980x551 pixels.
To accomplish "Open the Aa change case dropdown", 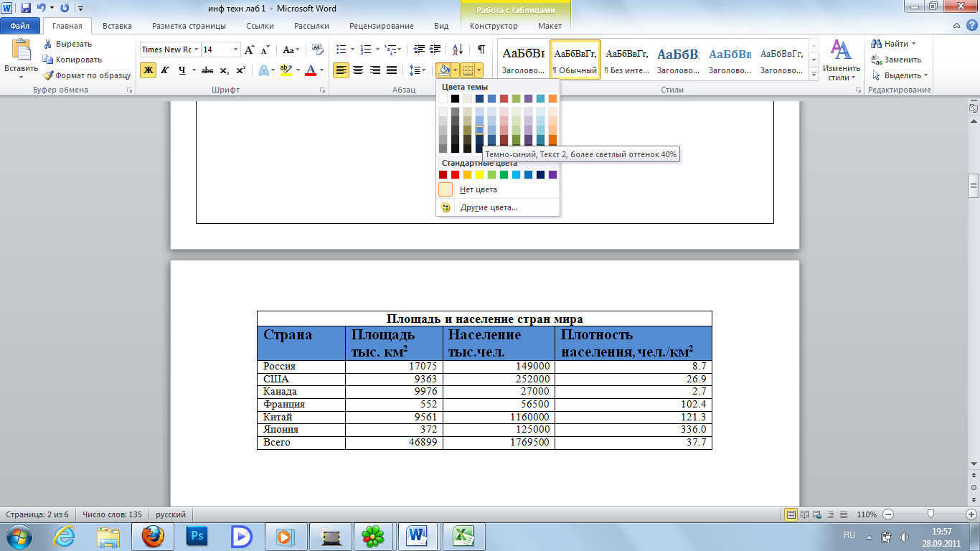I will pyautogui.click(x=291, y=50).
